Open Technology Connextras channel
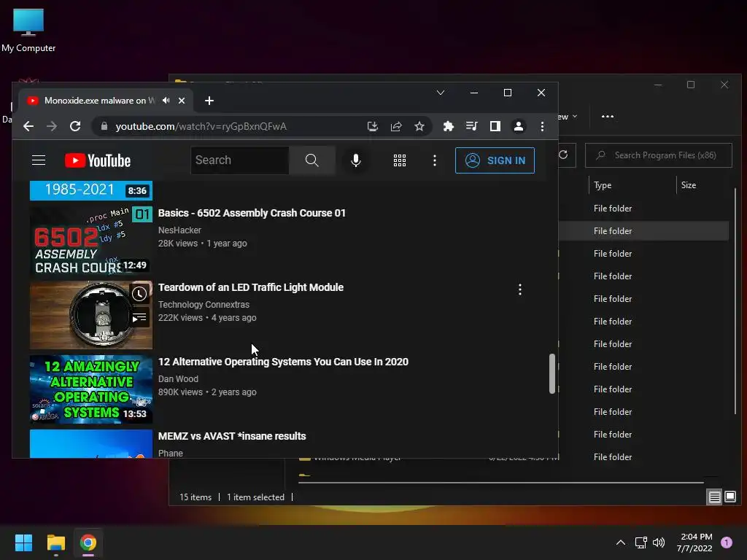 click(x=204, y=304)
